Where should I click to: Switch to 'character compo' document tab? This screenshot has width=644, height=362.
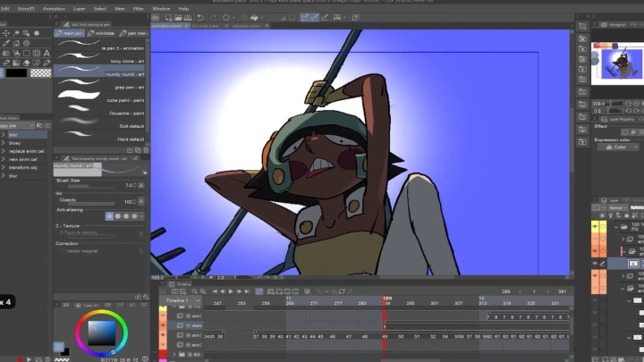pyautogui.click(x=247, y=26)
